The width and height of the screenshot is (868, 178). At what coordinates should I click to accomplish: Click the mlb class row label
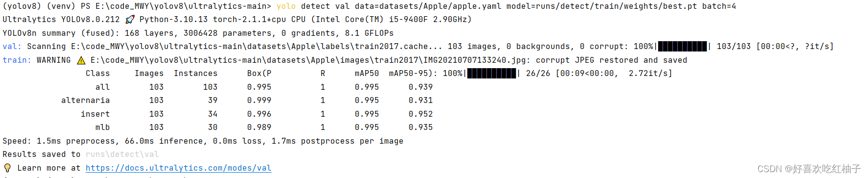103,127
